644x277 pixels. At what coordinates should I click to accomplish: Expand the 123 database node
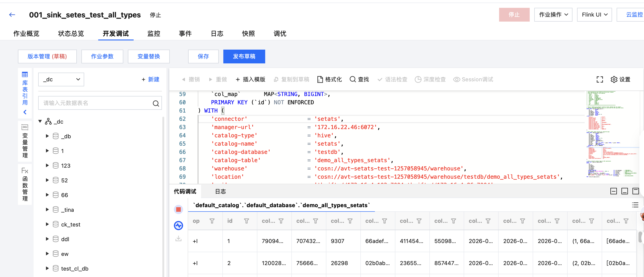47,165
